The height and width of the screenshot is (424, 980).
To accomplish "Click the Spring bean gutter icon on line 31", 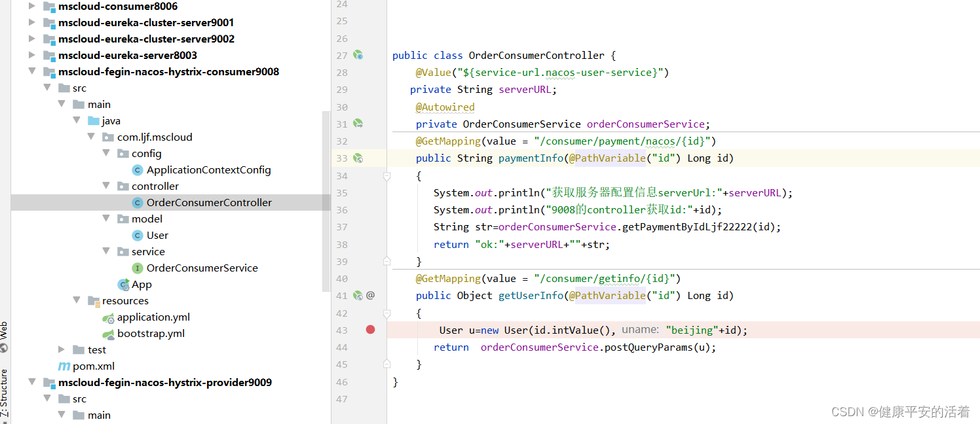I will pyautogui.click(x=358, y=124).
